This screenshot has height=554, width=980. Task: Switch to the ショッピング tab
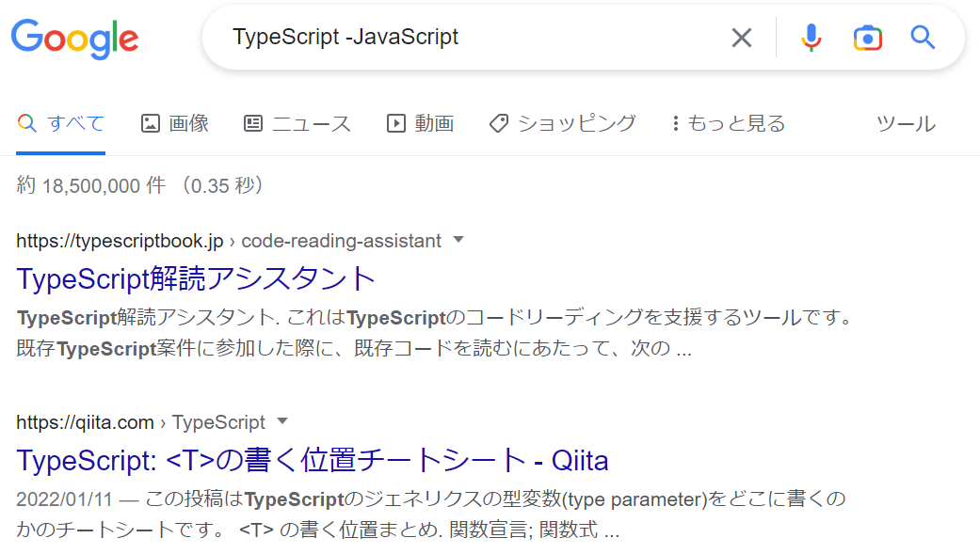click(x=562, y=122)
